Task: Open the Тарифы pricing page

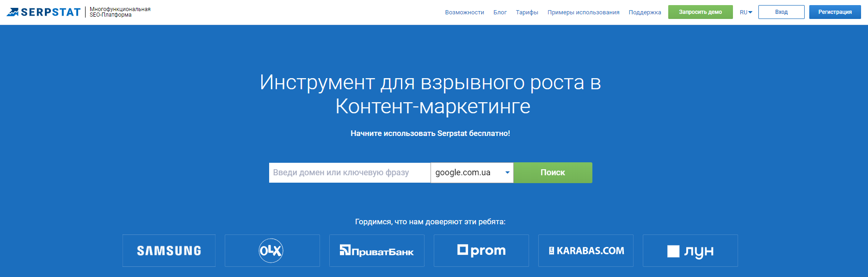Action: (x=527, y=12)
